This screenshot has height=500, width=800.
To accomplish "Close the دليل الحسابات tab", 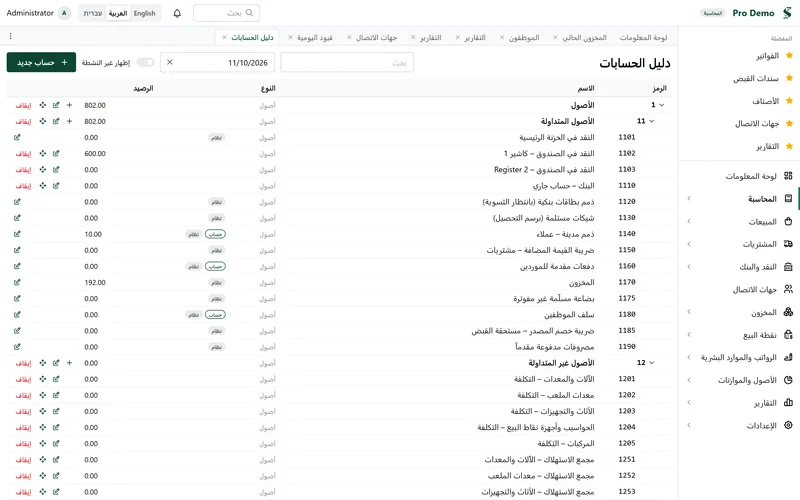I will [x=224, y=38].
